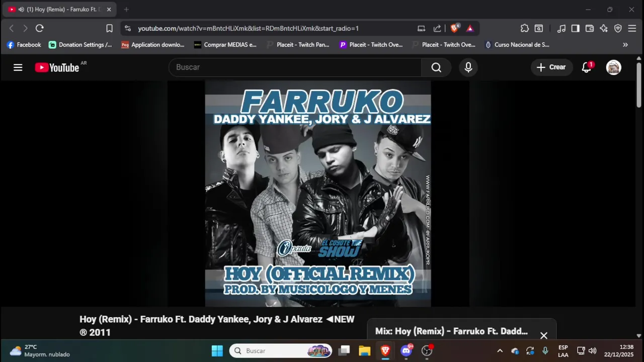Go to the YouTube home logo

point(57,67)
